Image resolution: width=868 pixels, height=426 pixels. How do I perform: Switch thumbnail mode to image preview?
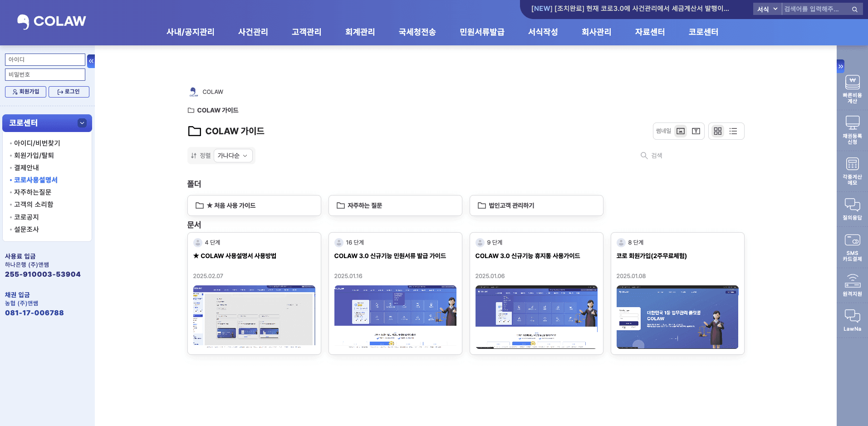click(x=681, y=131)
